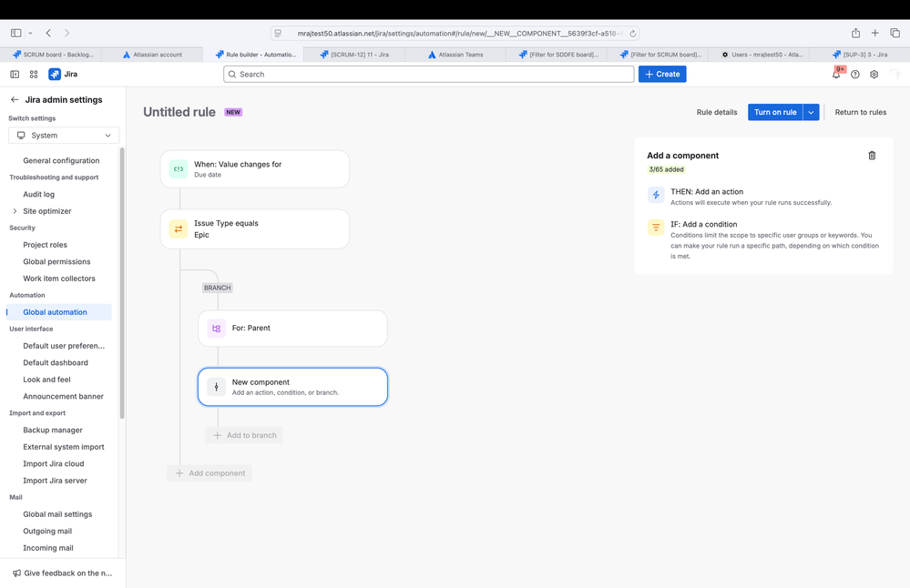Open the help question mark icon
The height and width of the screenshot is (588, 910).
854,75
